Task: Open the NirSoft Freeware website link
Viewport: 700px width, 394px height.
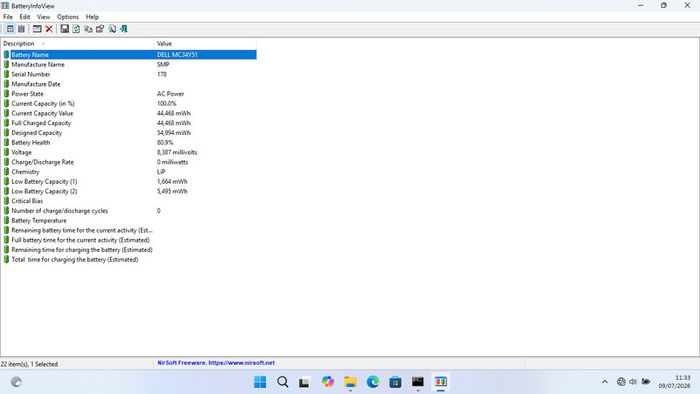Action: tap(216, 363)
